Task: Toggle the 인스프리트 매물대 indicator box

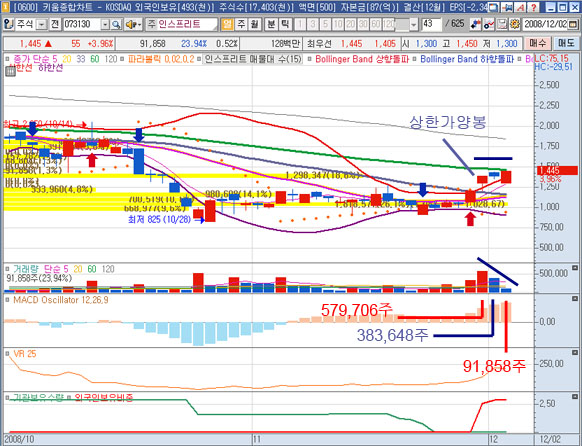Action: (x=199, y=59)
